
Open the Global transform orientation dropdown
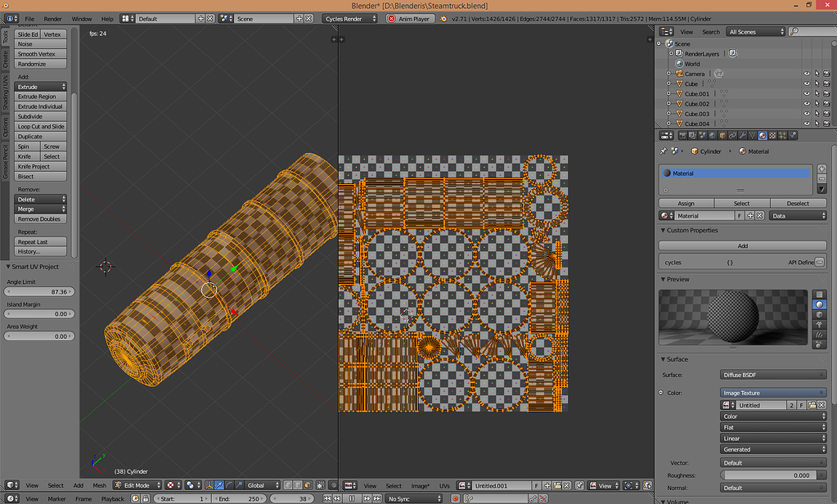click(263, 485)
